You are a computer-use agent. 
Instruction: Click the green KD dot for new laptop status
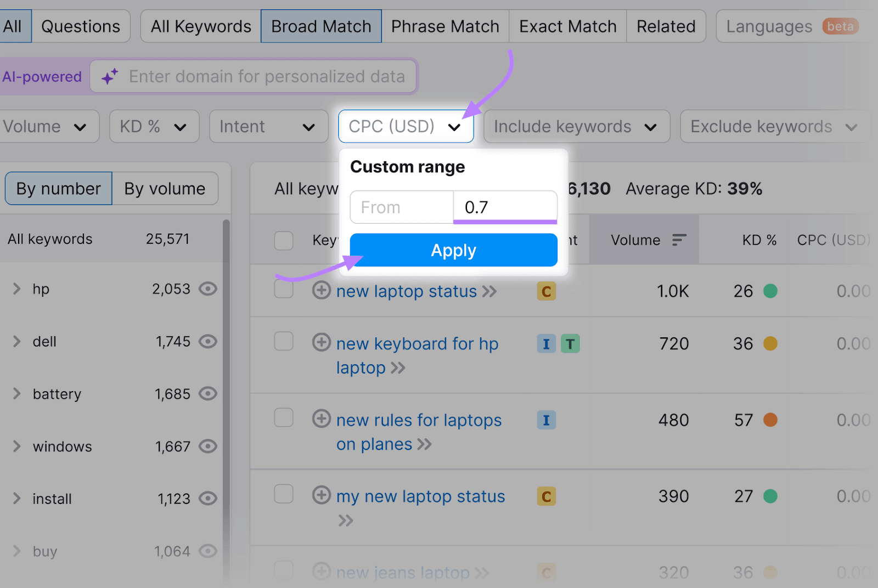(x=772, y=291)
